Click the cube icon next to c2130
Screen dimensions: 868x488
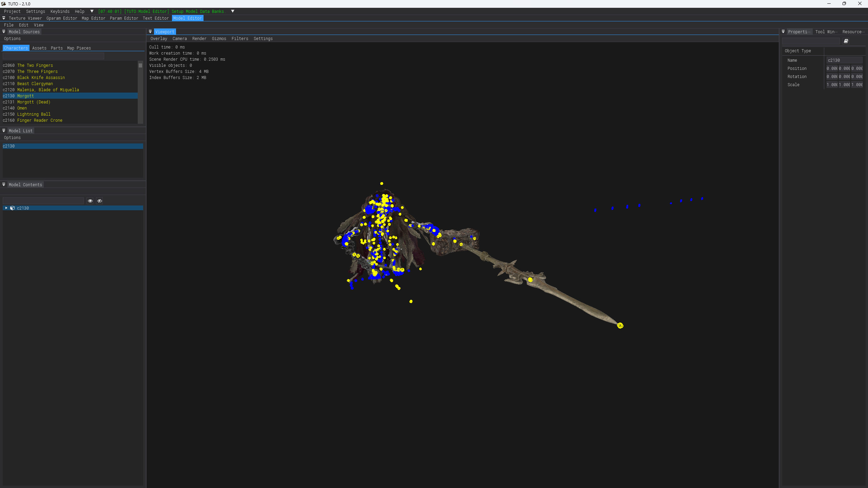[x=12, y=208]
